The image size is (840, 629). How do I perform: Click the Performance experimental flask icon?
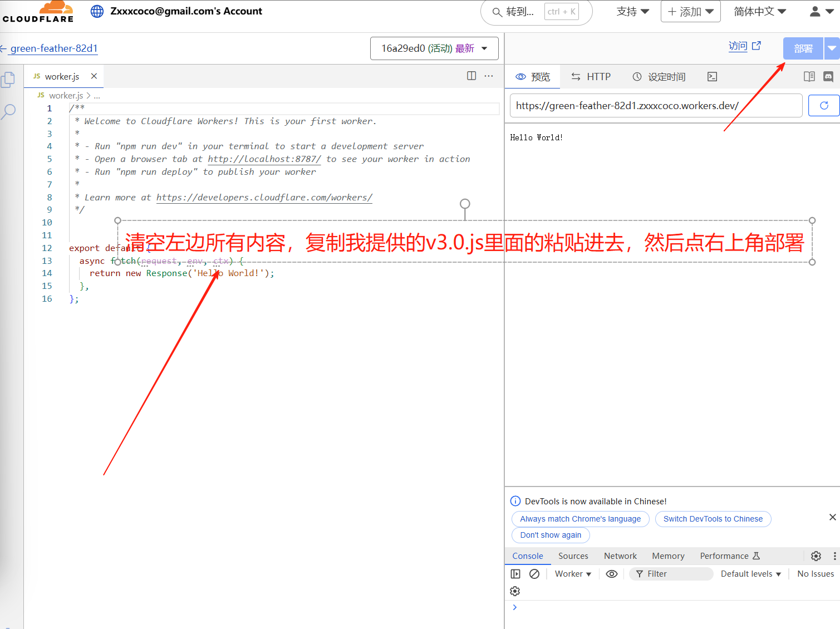pyautogui.click(x=756, y=556)
